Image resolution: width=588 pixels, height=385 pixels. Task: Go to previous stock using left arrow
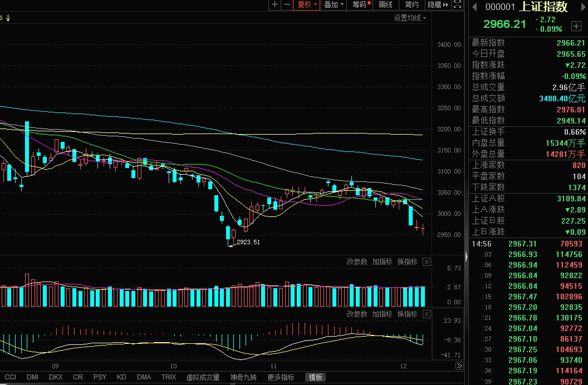(x=474, y=7)
